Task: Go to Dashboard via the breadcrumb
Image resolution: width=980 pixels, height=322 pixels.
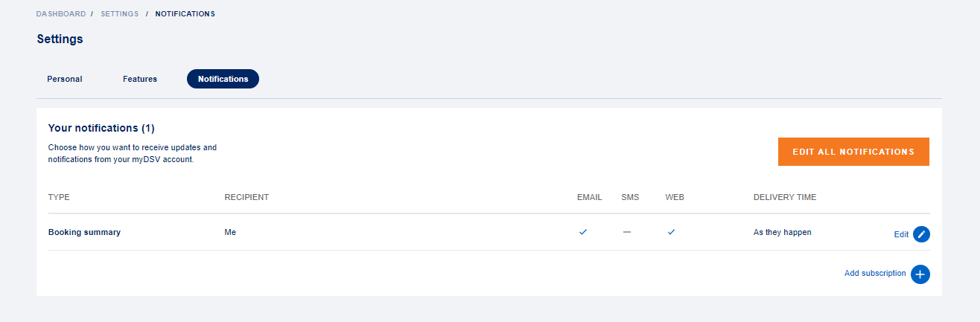Action: [61, 14]
